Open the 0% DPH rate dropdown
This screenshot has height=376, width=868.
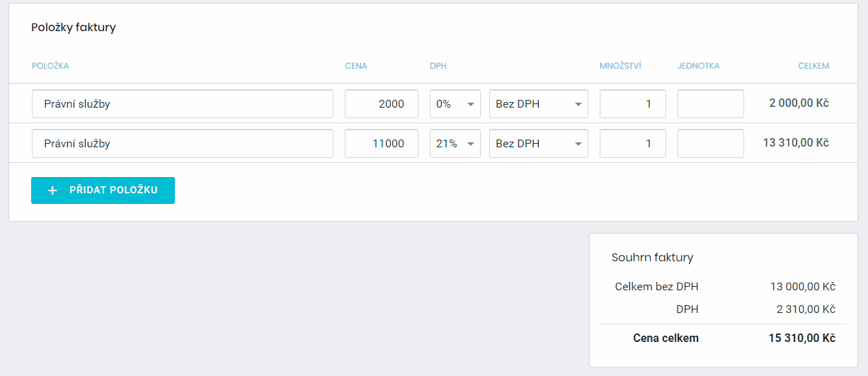[x=455, y=104]
